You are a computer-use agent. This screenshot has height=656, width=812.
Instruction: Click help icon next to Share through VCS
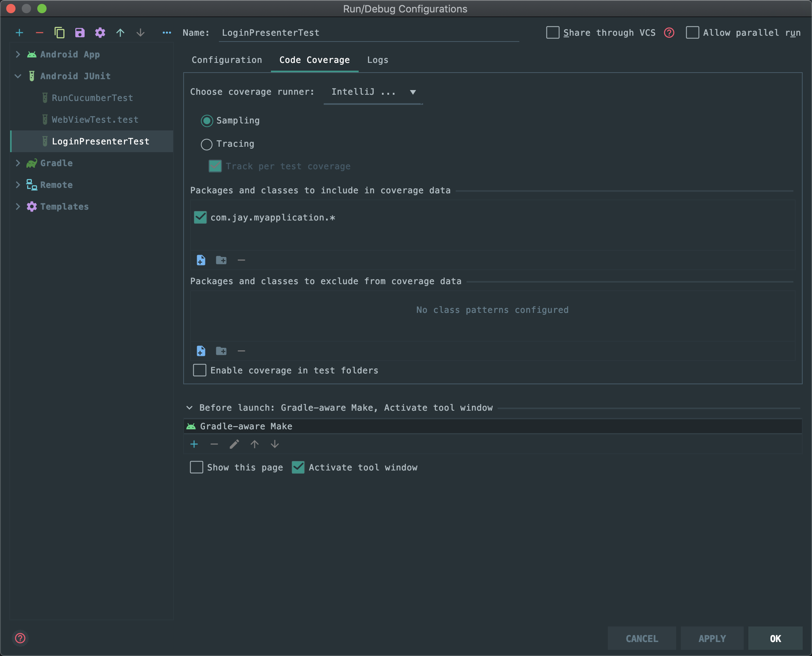pyautogui.click(x=669, y=33)
